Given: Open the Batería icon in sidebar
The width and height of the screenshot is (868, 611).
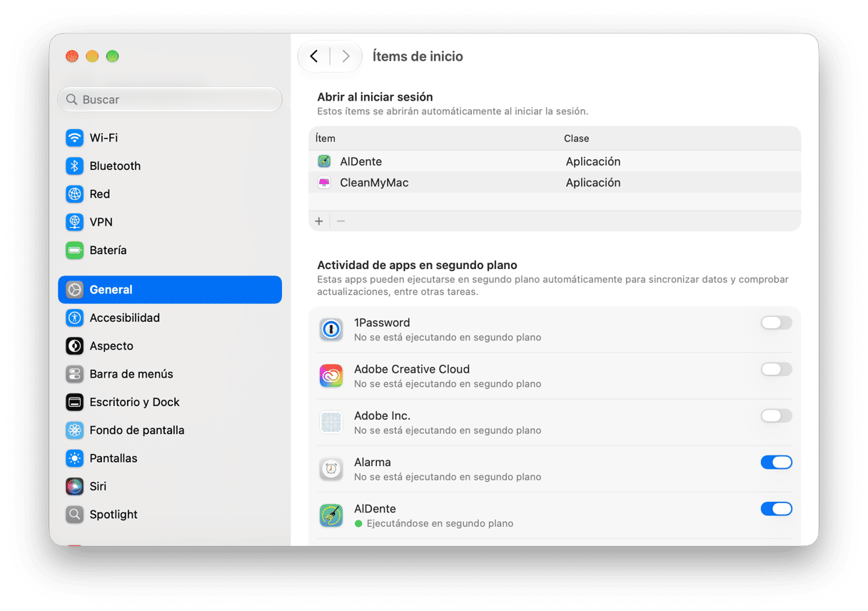Looking at the screenshot, I should pos(75,251).
